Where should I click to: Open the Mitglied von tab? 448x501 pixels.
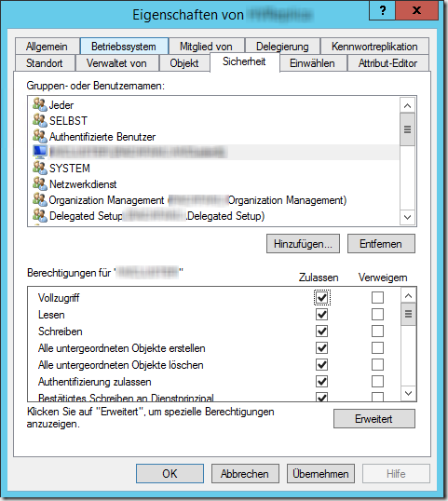click(206, 47)
